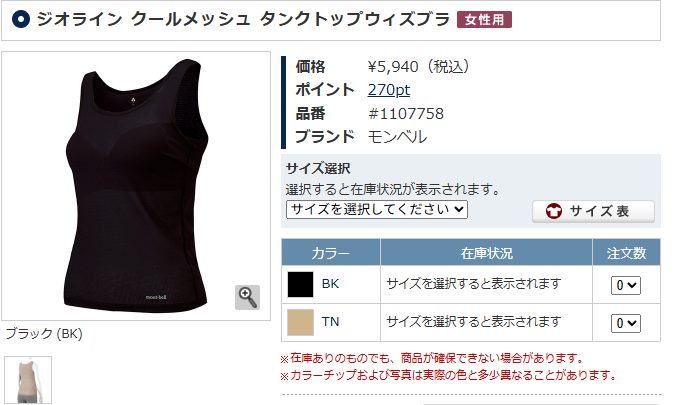Click the カラー column header
The width and height of the screenshot is (686, 405).
(x=331, y=252)
